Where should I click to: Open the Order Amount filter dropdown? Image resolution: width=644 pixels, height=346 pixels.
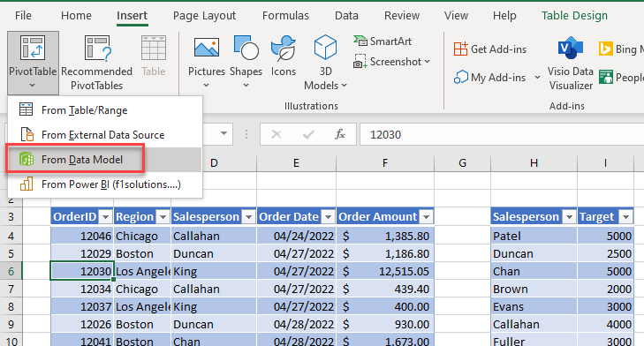click(427, 217)
